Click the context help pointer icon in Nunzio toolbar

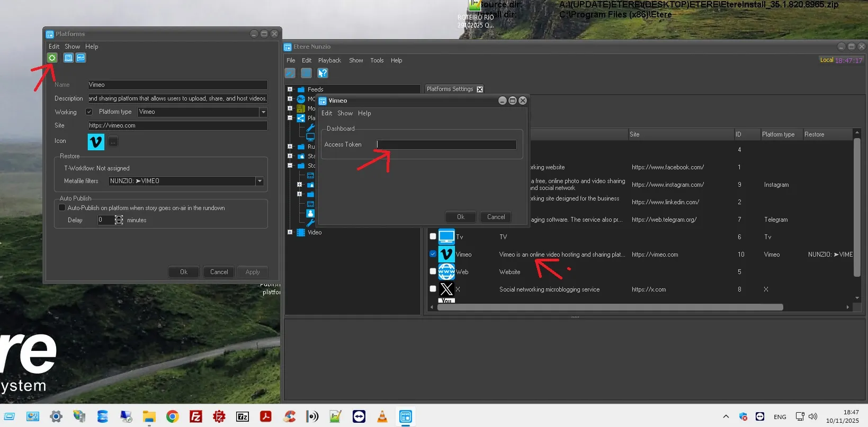point(323,73)
